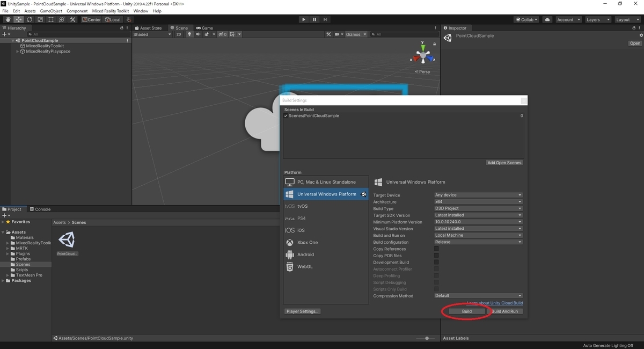
Task: Uncheck Scenes/PointCloudSample in Scenes In Build
Action: click(x=286, y=116)
